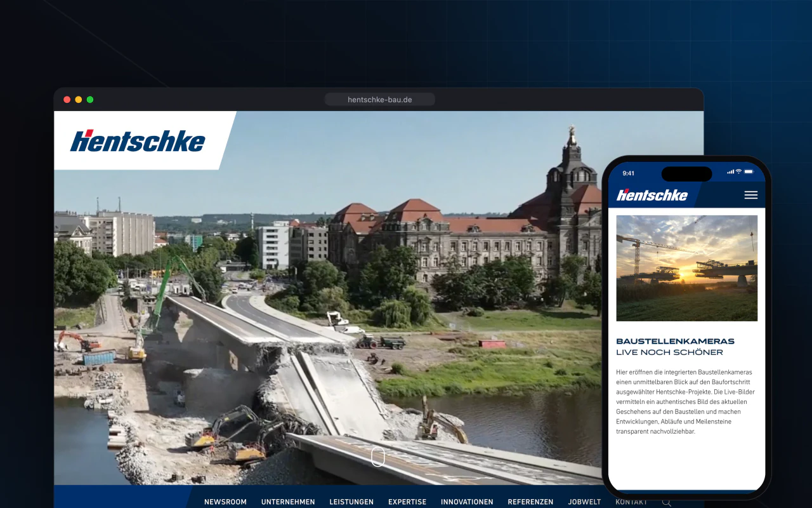
Task: Tap the Hentschke logo in the phone header
Action: click(x=652, y=195)
